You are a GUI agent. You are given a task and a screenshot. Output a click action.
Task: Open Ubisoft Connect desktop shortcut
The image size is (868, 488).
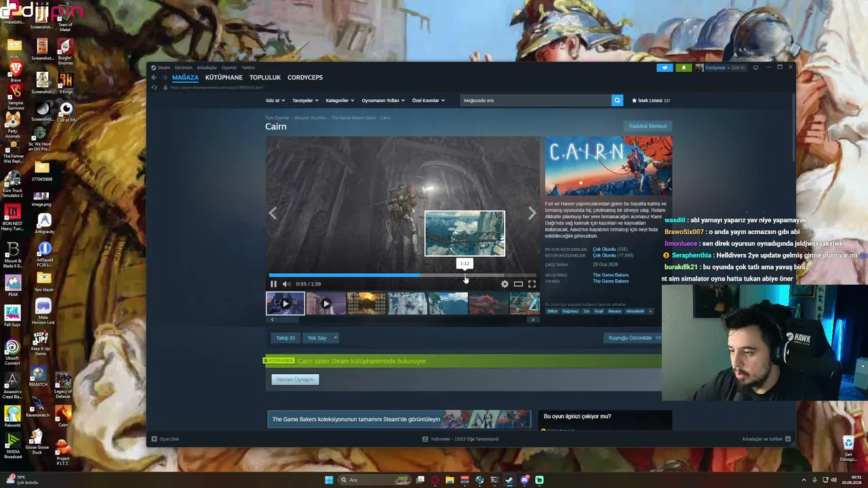[x=12, y=352]
